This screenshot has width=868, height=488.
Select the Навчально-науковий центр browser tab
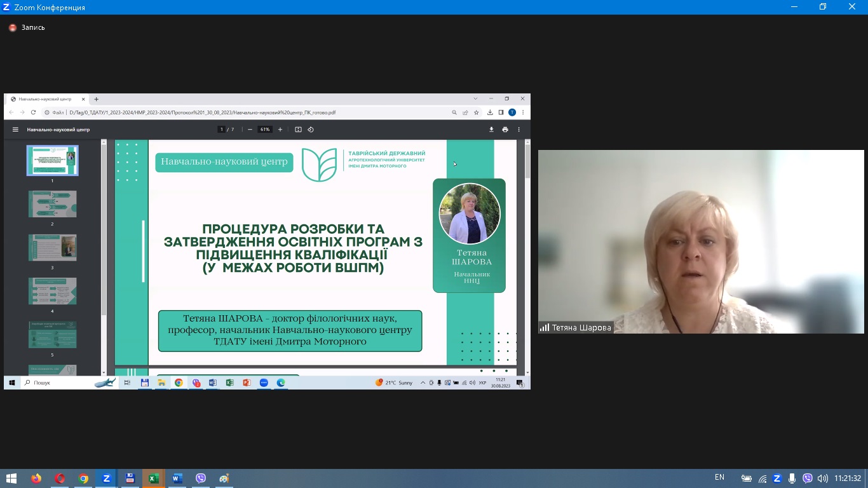tap(44, 99)
